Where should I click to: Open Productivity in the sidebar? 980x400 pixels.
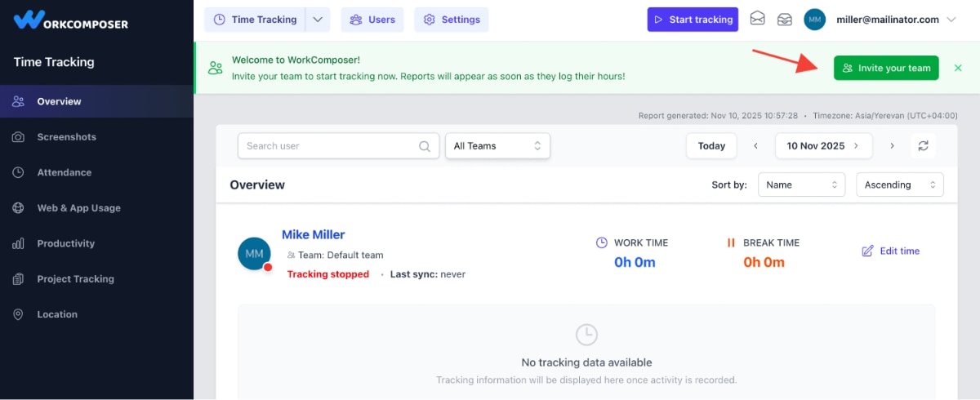click(96, 243)
